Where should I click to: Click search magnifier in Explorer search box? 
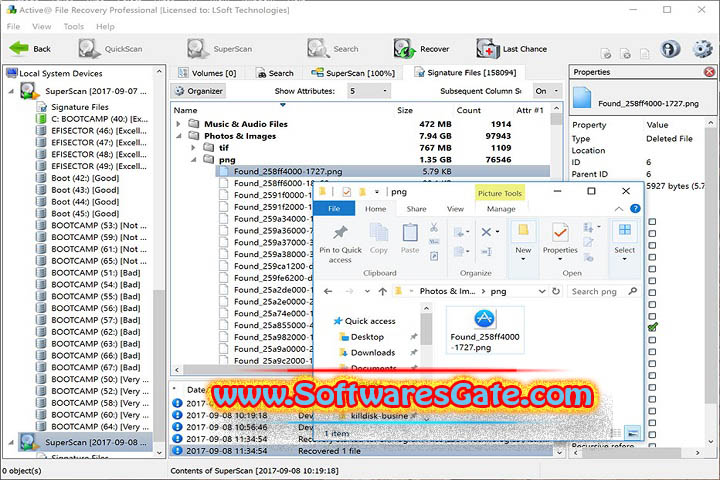tap(633, 291)
